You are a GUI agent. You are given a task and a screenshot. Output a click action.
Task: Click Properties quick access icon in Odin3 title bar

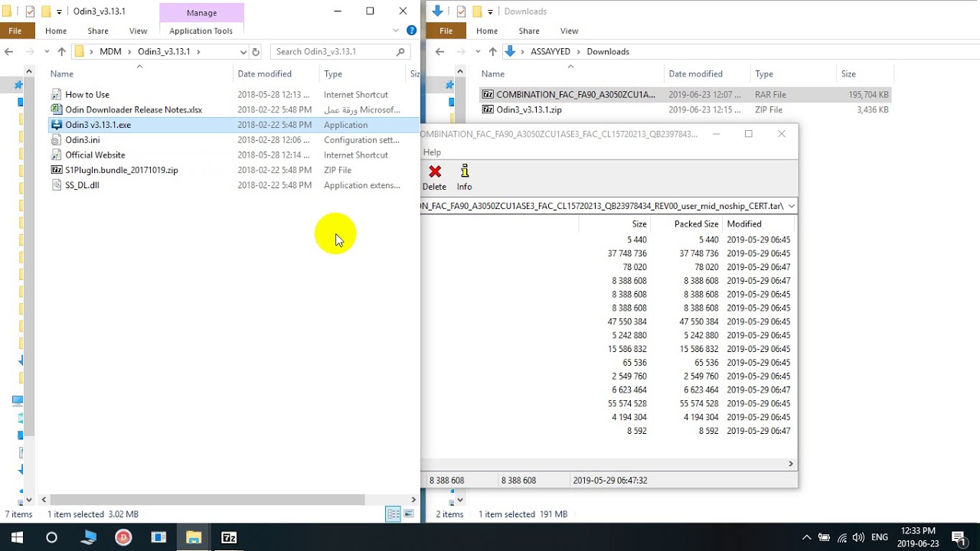point(30,11)
